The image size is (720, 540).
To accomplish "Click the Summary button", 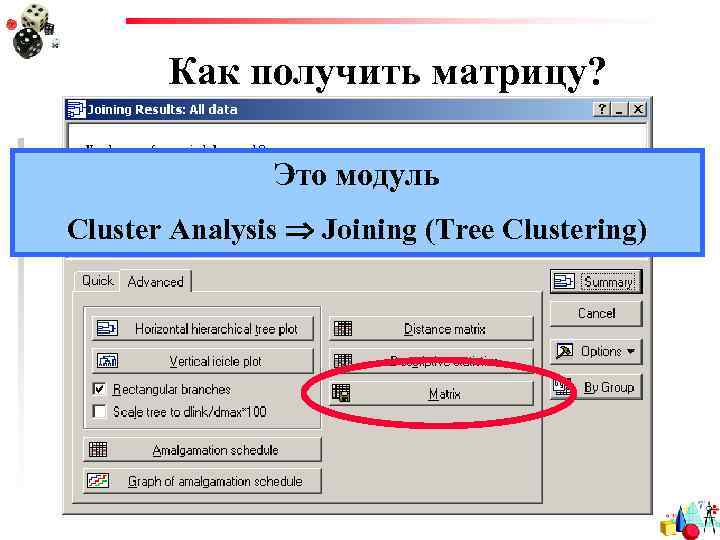I will 596,281.
